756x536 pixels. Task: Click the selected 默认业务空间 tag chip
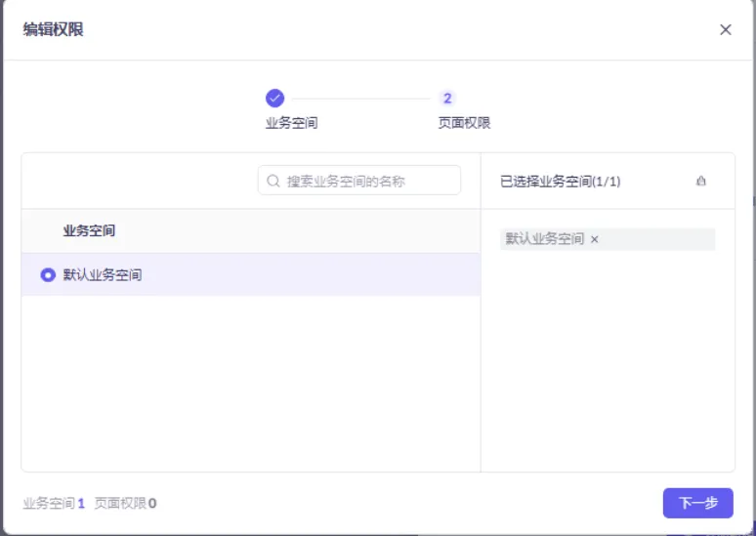[544, 239]
